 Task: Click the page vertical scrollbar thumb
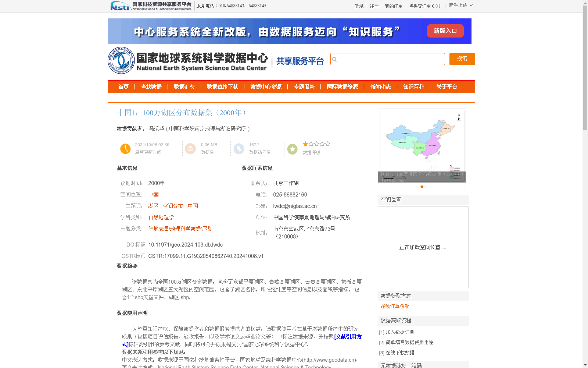click(585, 68)
